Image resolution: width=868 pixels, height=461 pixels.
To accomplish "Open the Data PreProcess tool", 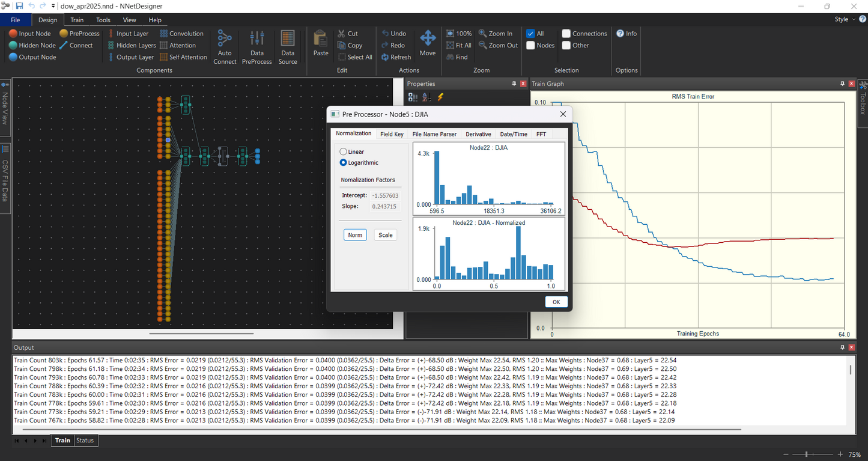I will pos(257,40).
